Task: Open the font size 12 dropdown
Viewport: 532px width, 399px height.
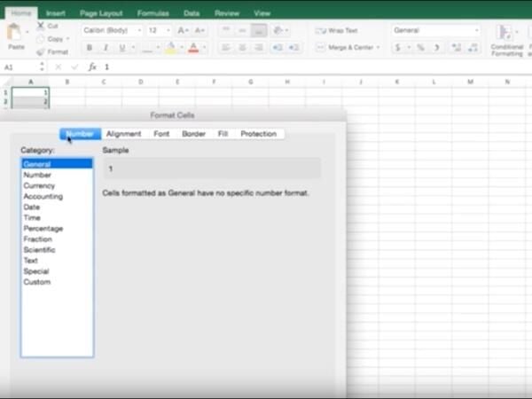Action: tap(159, 30)
